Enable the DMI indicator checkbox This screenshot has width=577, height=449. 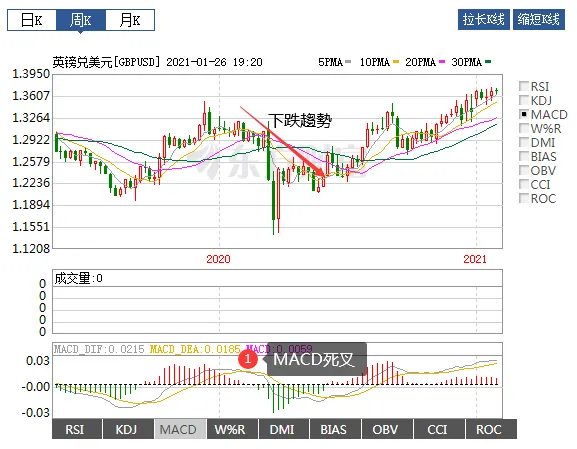(x=524, y=142)
